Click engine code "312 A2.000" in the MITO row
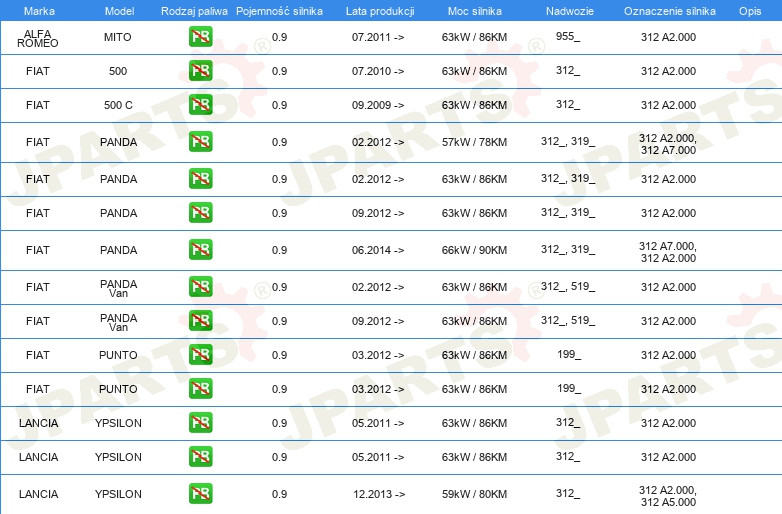Screen dimensions: 782x514 [x=668, y=37]
